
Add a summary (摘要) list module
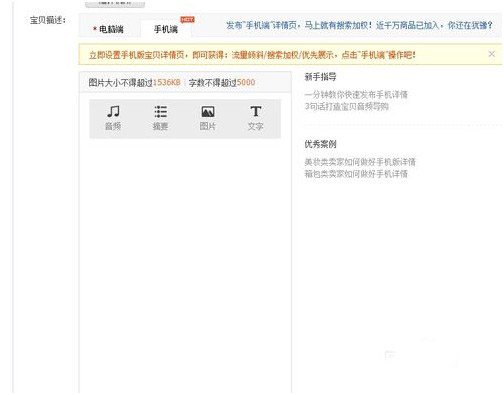tap(160, 118)
